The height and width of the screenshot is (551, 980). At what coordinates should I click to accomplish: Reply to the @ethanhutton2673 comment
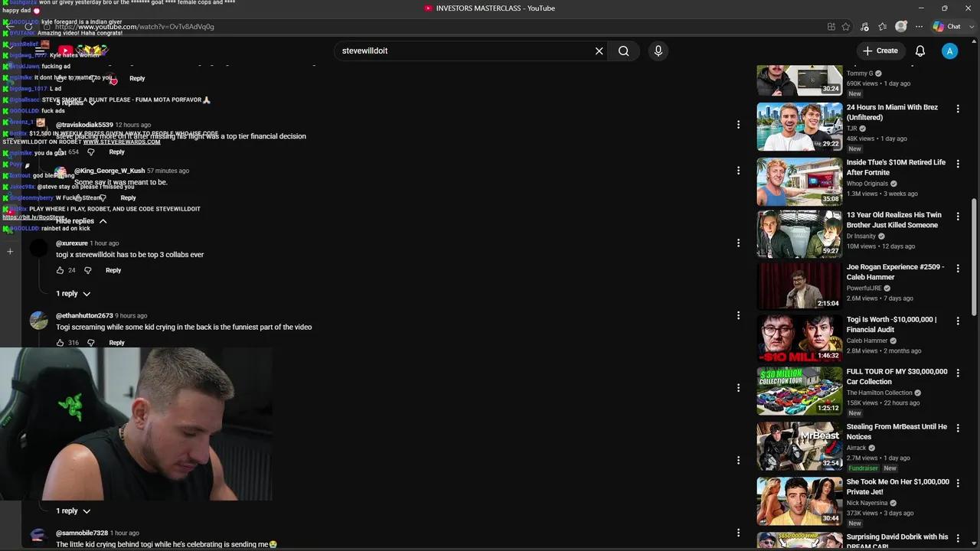tap(116, 343)
